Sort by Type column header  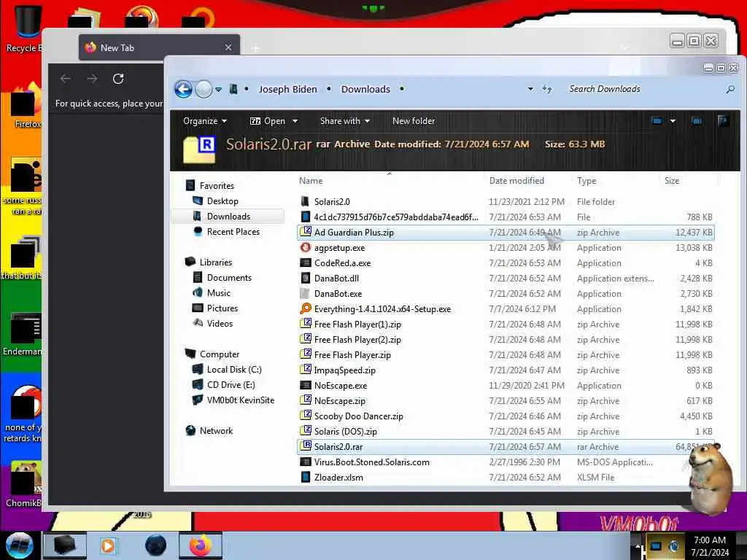pyautogui.click(x=587, y=181)
